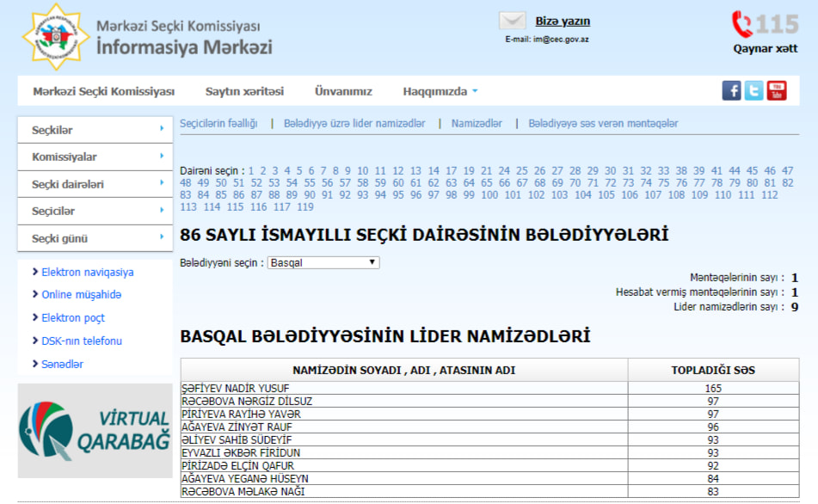The height and width of the screenshot is (504, 818).
Task: Open Saytın xəritəsi menu item
Action: coord(244,91)
